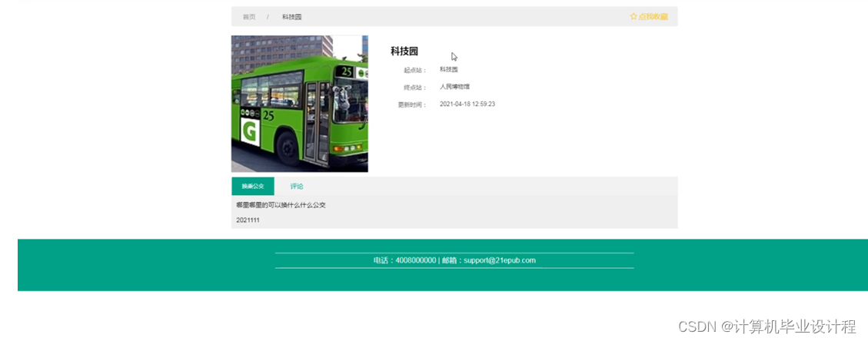Open the green bus photo thumbnail
Viewport: 868px width, 341px height.
click(300, 104)
